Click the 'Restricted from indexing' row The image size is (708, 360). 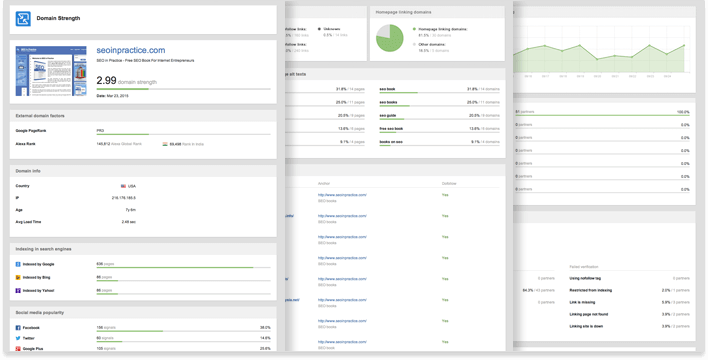tap(629, 290)
